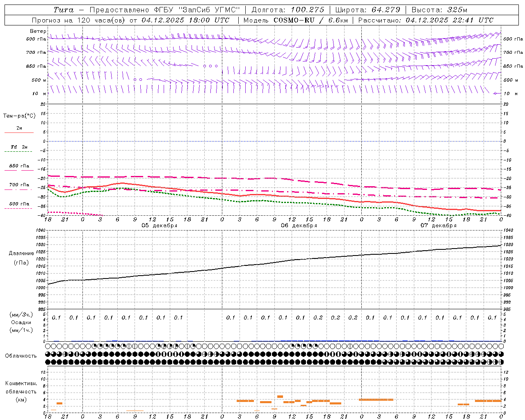Click the "Td 2м" dew point legend entry
The image size is (525, 420).
pyautogui.click(x=19, y=147)
